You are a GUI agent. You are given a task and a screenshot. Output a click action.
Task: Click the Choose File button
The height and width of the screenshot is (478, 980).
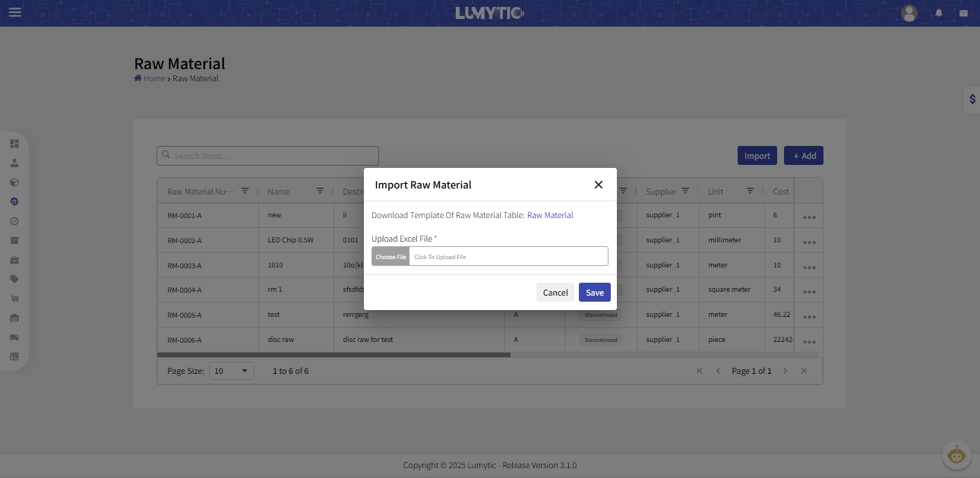390,257
